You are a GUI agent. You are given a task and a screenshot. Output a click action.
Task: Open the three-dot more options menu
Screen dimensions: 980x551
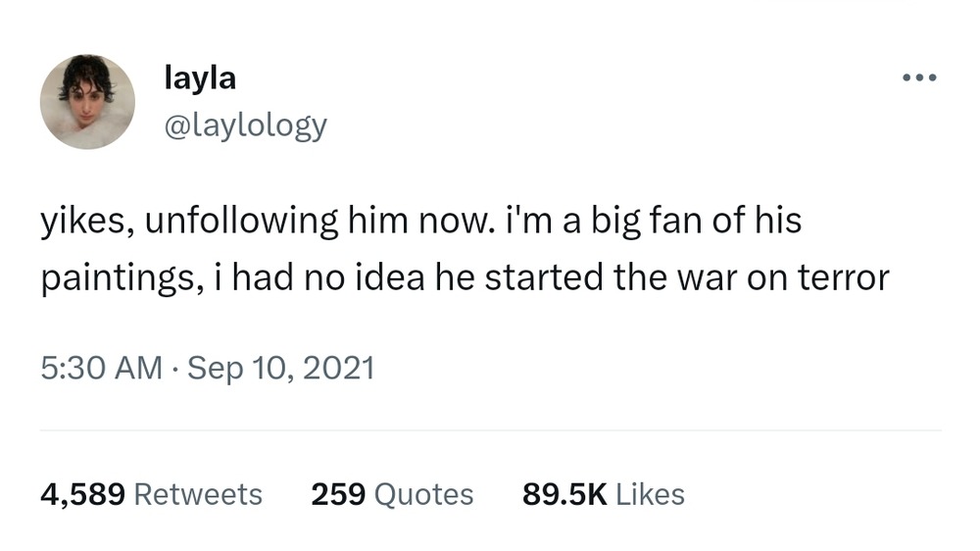[x=919, y=77]
